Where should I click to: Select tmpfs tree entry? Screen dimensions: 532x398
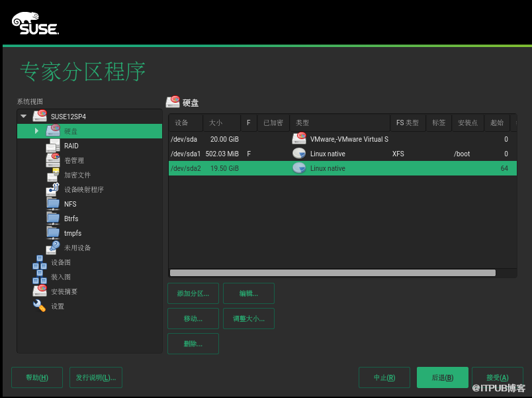(73, 233)
